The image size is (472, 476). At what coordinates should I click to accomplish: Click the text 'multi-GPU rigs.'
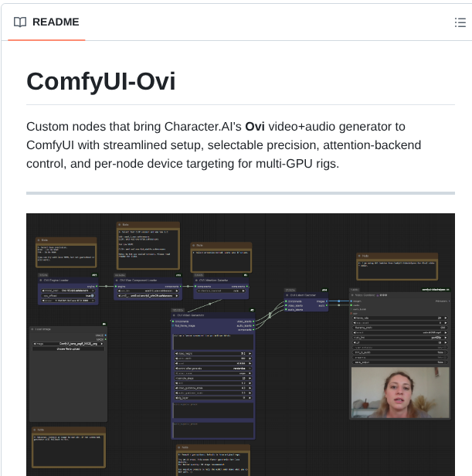(297, 164)
